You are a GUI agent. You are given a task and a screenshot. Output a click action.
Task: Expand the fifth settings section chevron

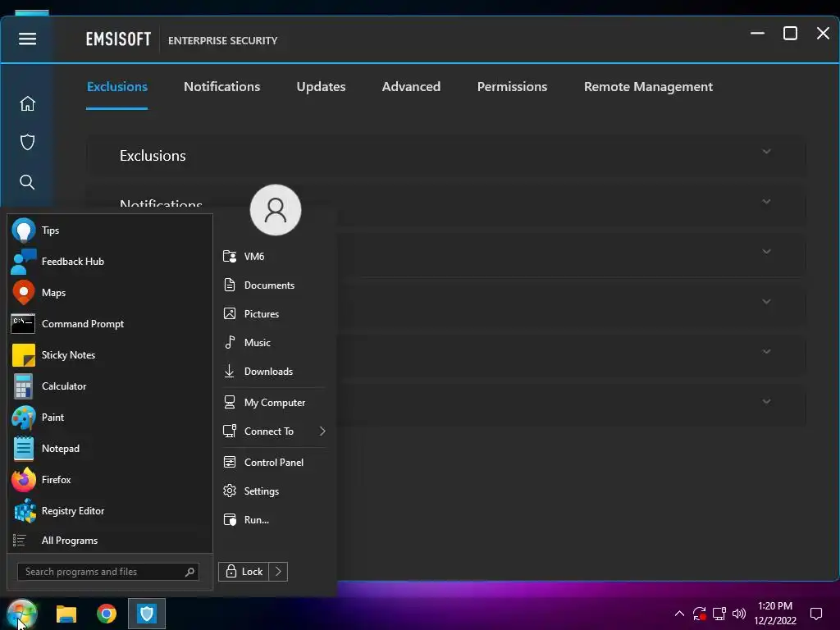pyautogui.click(x=767, y=351)
